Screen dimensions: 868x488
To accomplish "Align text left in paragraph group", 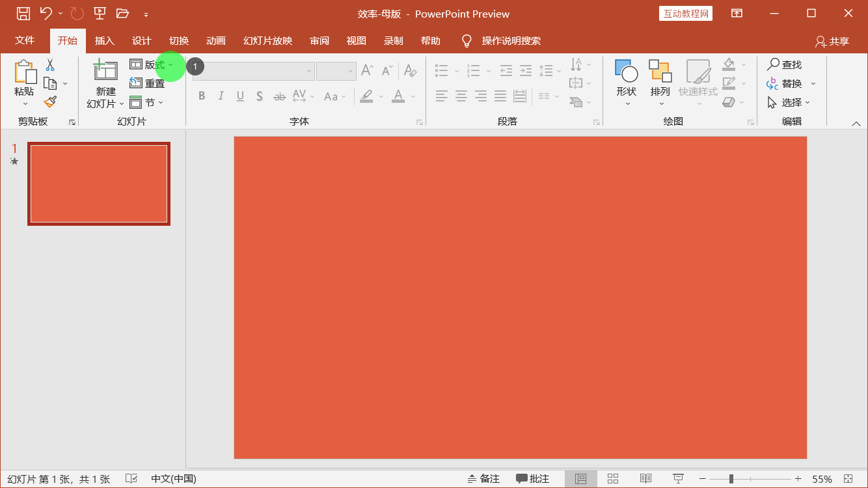I will tap(442, 96).
